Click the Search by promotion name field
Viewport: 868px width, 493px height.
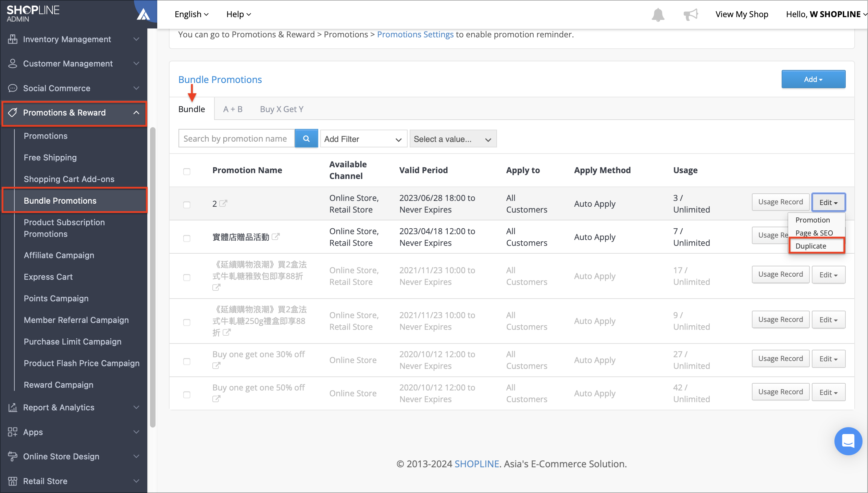pos(236,139)
